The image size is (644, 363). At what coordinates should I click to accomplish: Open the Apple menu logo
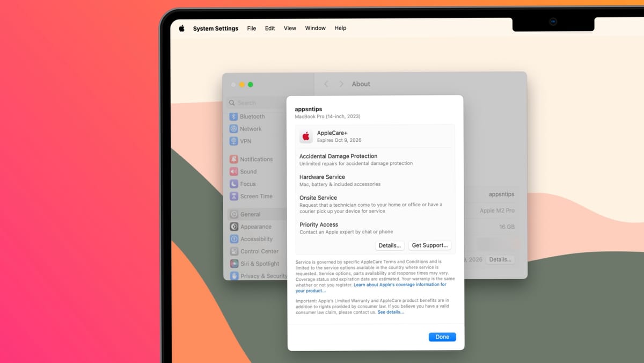click(181, 28)
